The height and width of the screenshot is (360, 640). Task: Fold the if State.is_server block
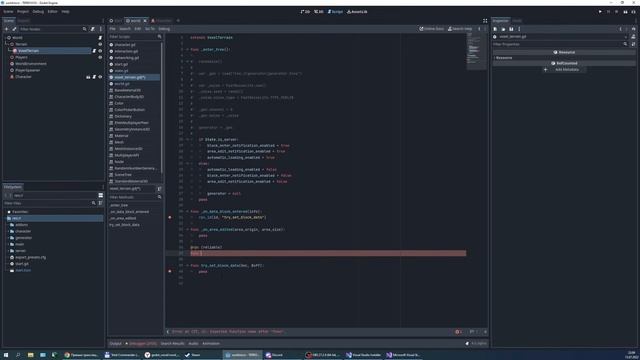[187, 139]
